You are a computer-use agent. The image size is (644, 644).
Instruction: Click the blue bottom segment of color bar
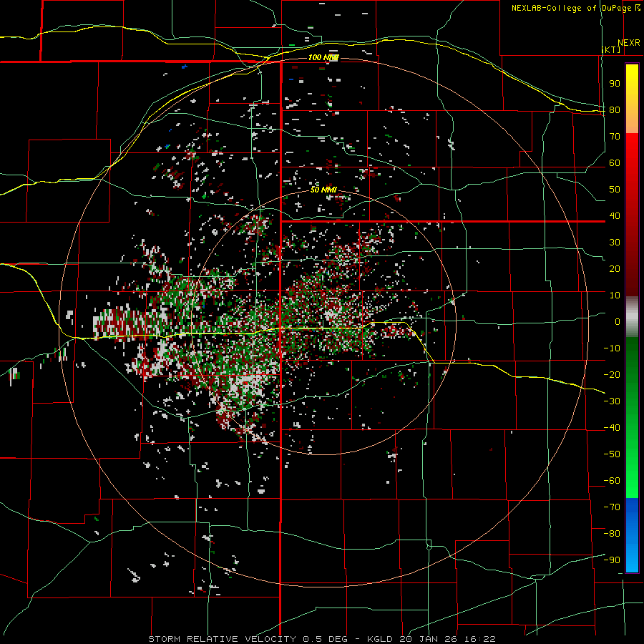[x=632, y=535]
